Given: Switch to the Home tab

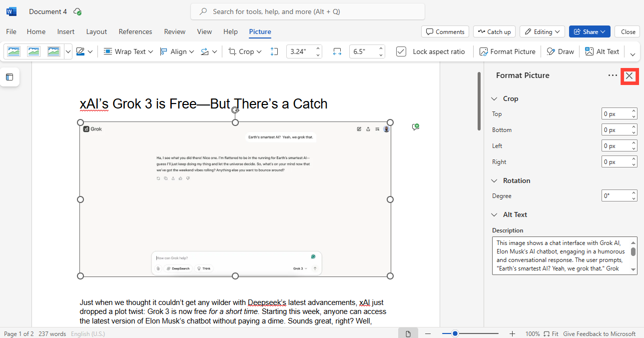Looking at the screenshot, I should pyautogui.click(x=36, y=31).
